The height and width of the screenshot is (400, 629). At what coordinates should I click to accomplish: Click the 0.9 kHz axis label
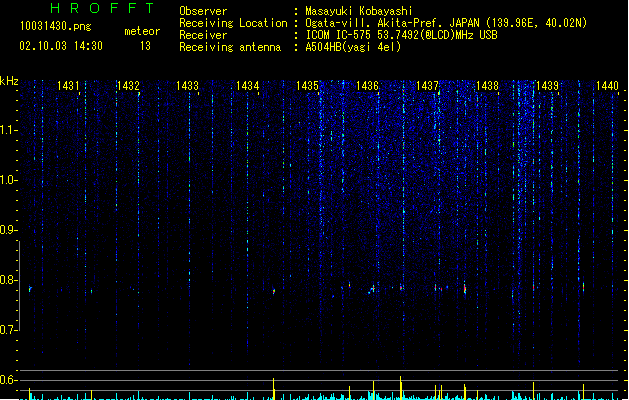tap(8, 230)
